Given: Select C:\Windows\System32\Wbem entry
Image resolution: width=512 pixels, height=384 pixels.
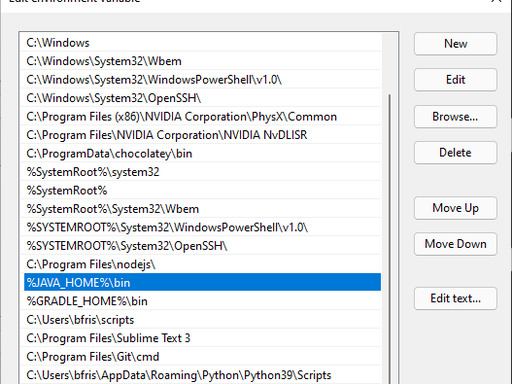Looking at the screenshot, I should click(x=202, y=61).
